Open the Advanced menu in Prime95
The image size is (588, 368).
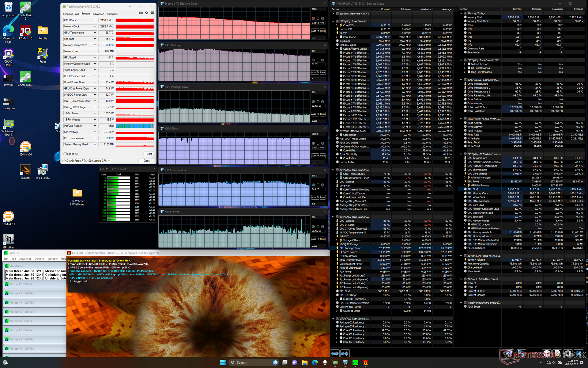coord(25,259)
